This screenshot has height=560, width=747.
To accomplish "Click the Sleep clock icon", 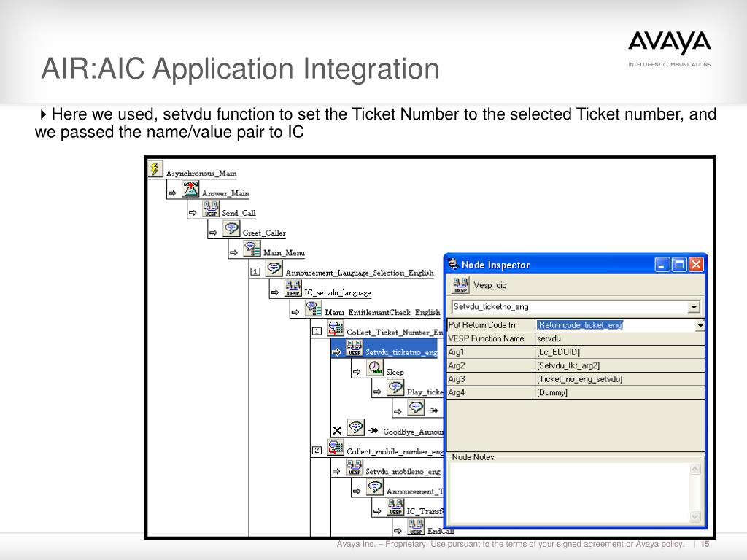I will click(375, 368).
